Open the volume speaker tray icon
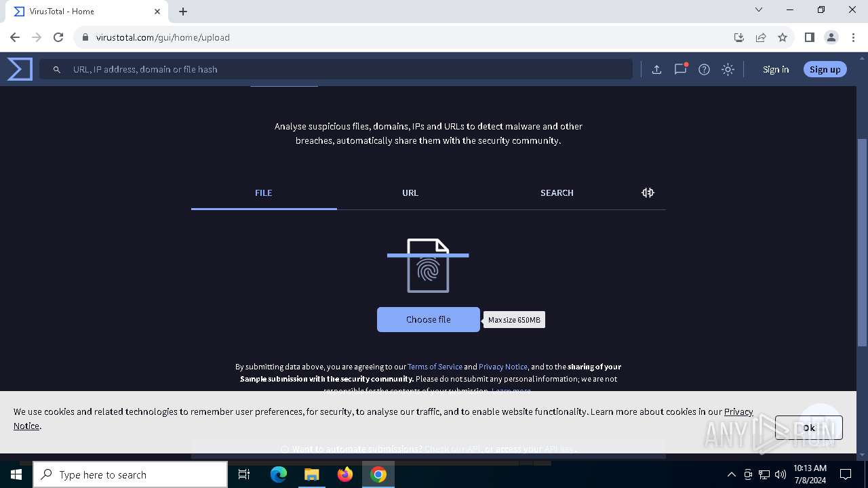 781,474
